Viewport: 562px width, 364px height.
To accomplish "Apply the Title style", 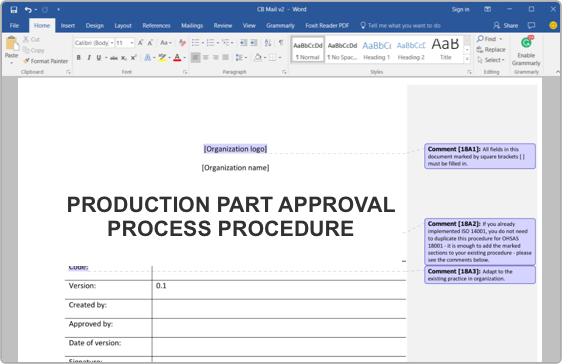I will 446,50.
